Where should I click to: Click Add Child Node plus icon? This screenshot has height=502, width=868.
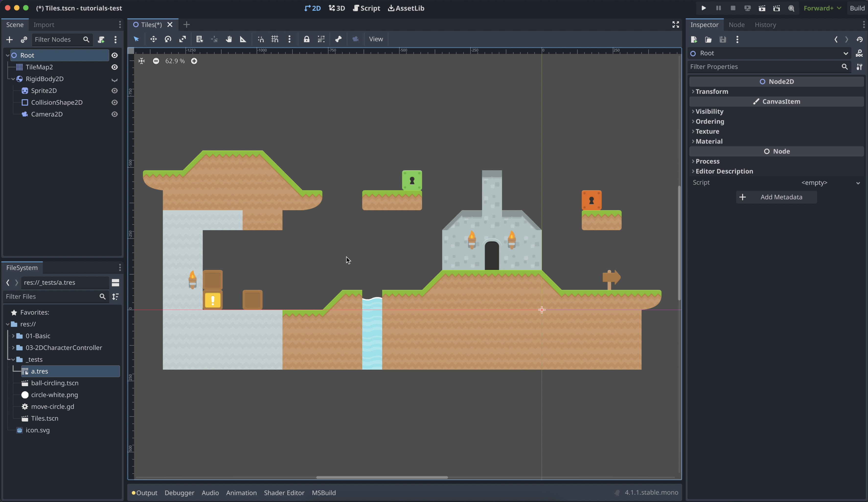click(9, 40)
